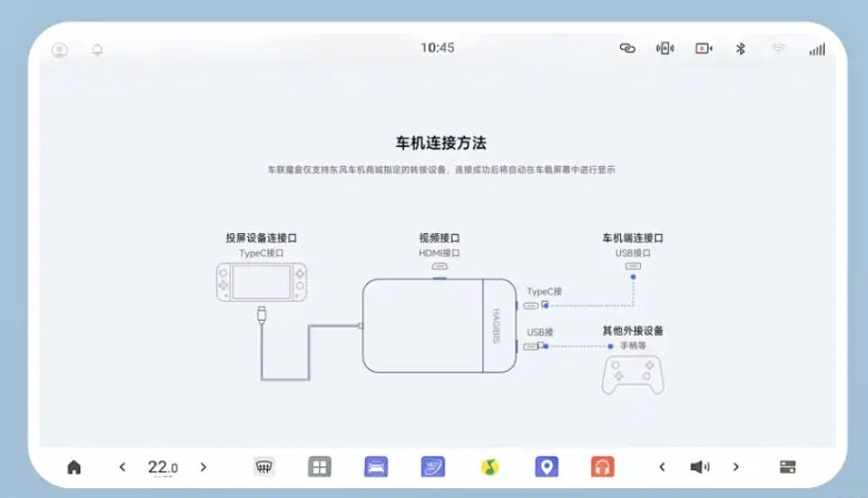Toggle the Wi-Fi status icon

coord(779,50)
